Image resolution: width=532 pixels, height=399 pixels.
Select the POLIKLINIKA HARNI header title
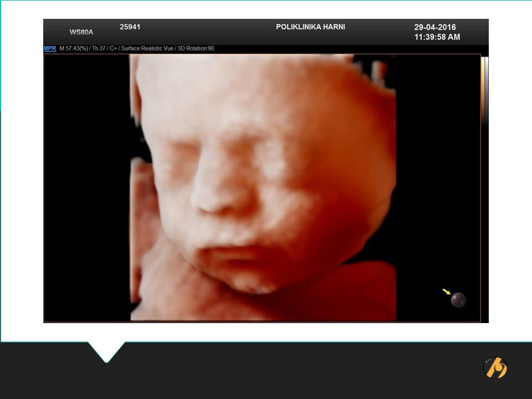pos(310,27)
